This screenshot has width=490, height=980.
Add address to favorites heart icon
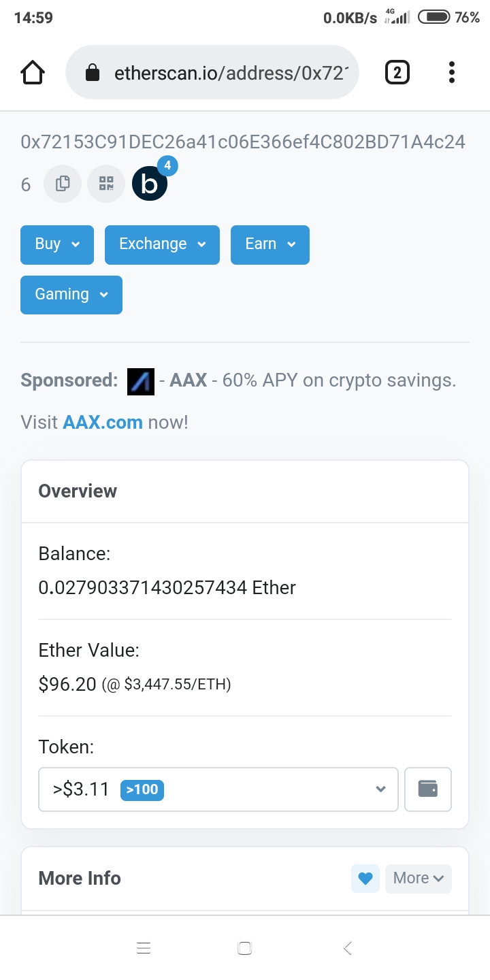[365, 879]
